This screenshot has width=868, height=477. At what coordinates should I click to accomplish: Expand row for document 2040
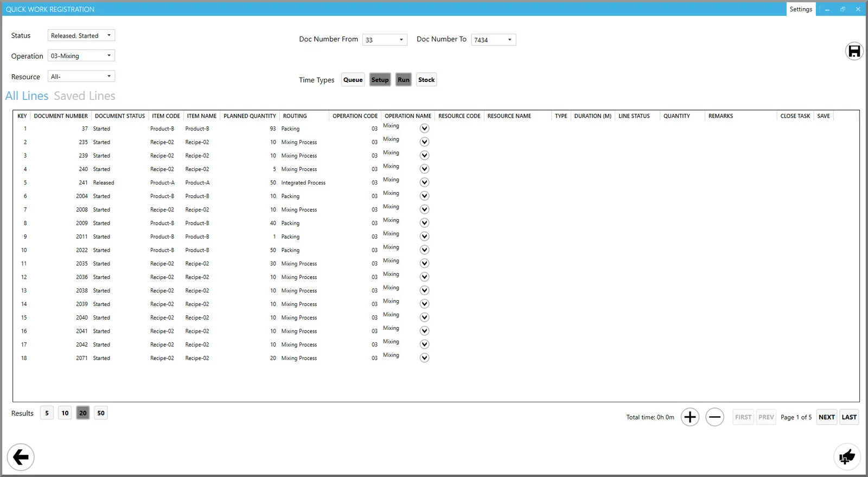[425, 317]
